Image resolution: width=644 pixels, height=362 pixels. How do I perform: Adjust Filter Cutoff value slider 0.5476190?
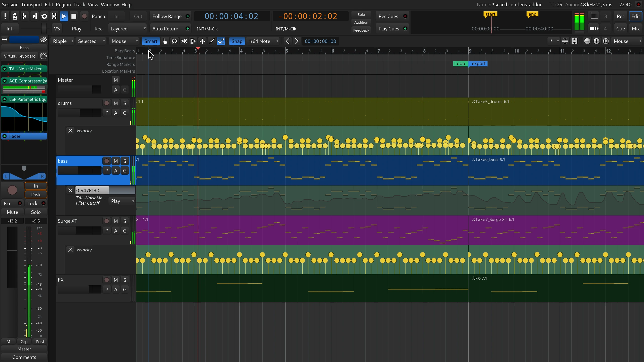point(105,191)
